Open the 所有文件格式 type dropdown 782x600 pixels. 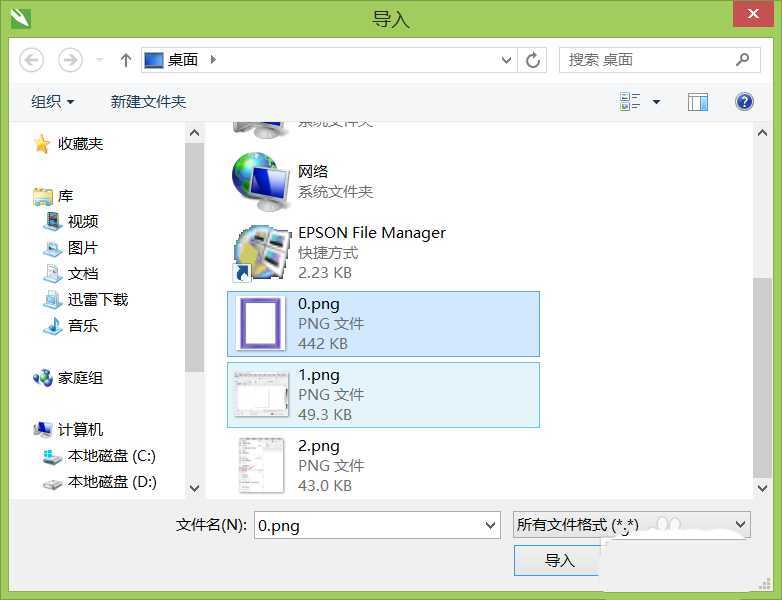[x=631, y=524]
